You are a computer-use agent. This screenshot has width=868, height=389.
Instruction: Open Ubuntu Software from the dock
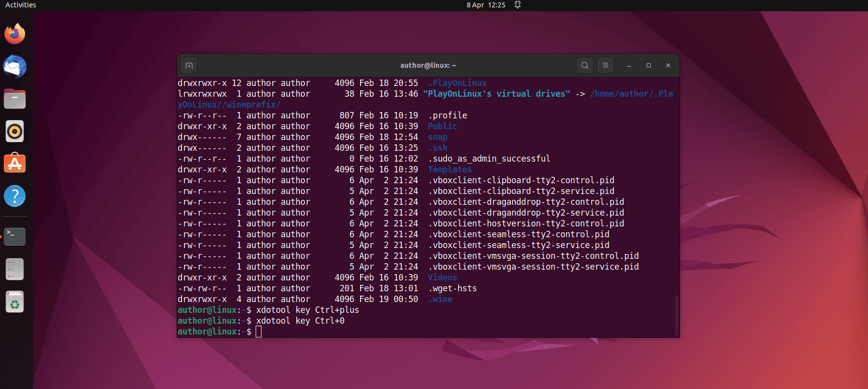tap(15, 164)
